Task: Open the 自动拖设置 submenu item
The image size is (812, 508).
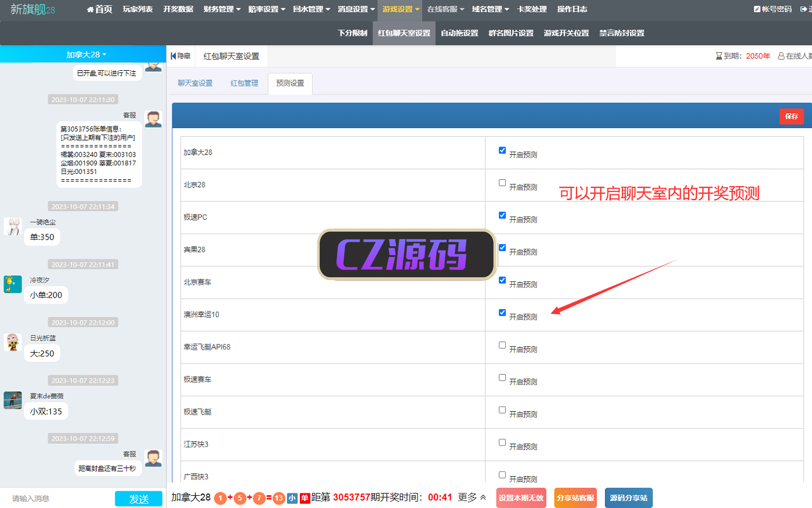Action: 459,33
